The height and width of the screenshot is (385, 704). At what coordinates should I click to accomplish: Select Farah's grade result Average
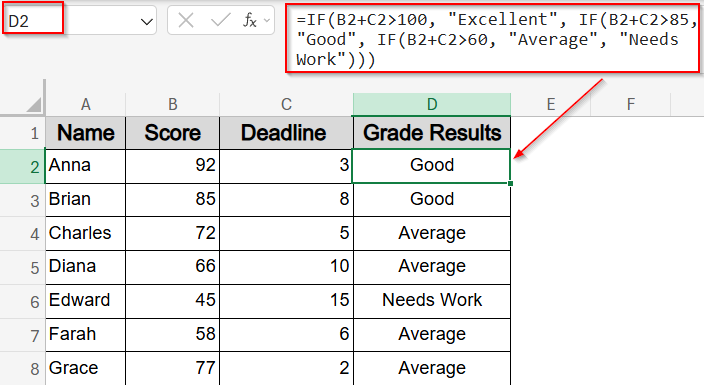(x=431, y=335)
